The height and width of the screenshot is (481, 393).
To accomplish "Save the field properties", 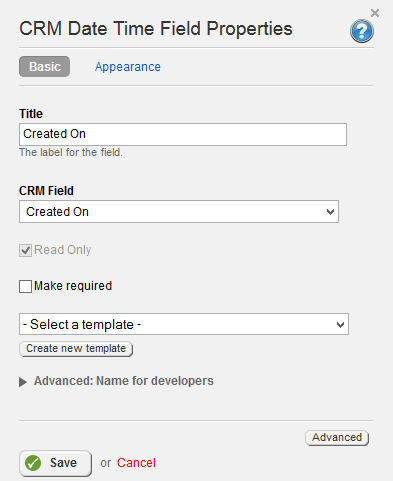I will [55, 463].
